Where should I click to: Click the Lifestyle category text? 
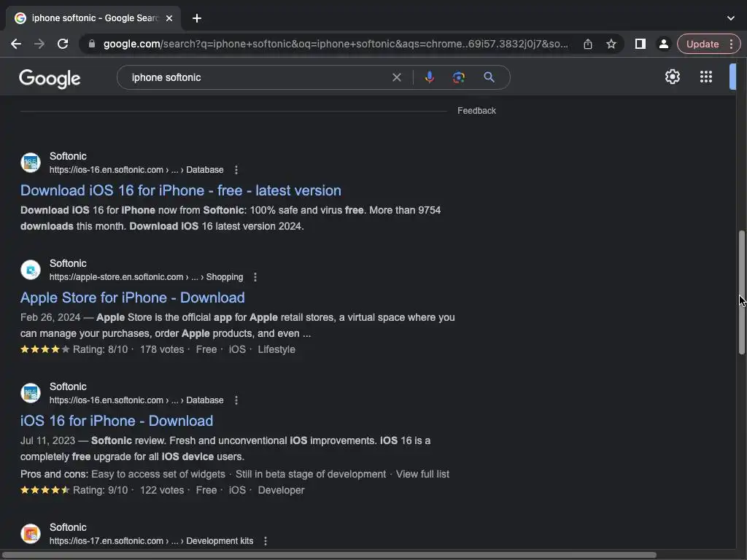pyautogui.click(x=276, y=349)
